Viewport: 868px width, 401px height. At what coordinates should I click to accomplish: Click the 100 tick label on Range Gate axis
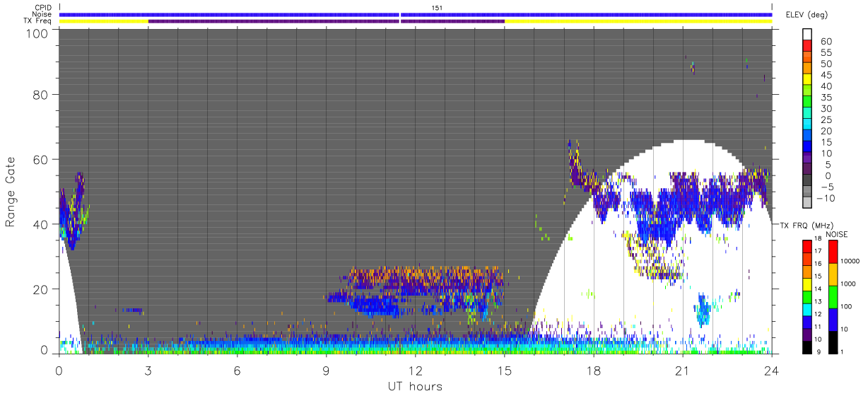click(38, 33)
